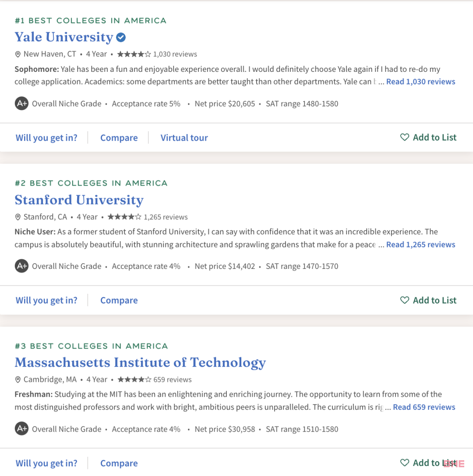This screenshot has height=476, width=473.
Task: Click Stanford's A+ Niche Grade badge
Action: click(21, 266)
